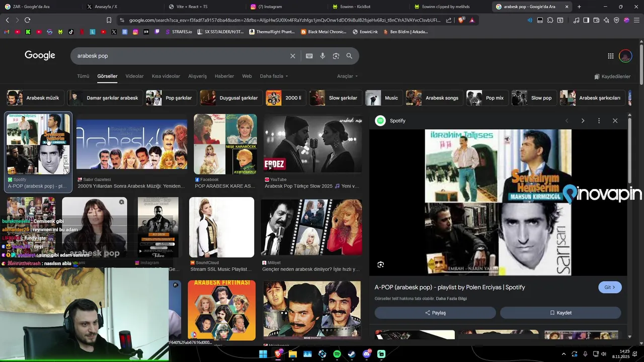Open the Brave browser taskbar icon
Screen dimensions: 644x362
[x=278, y=354]
